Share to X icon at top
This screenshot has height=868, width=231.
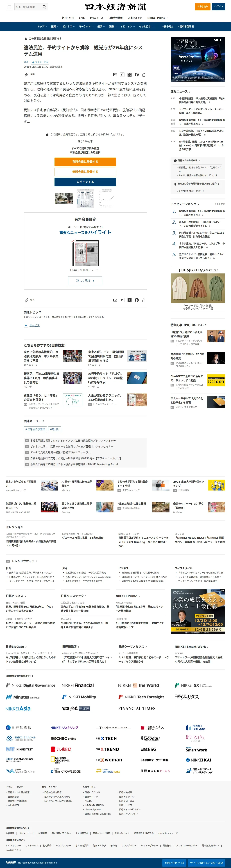click(129, 74)
